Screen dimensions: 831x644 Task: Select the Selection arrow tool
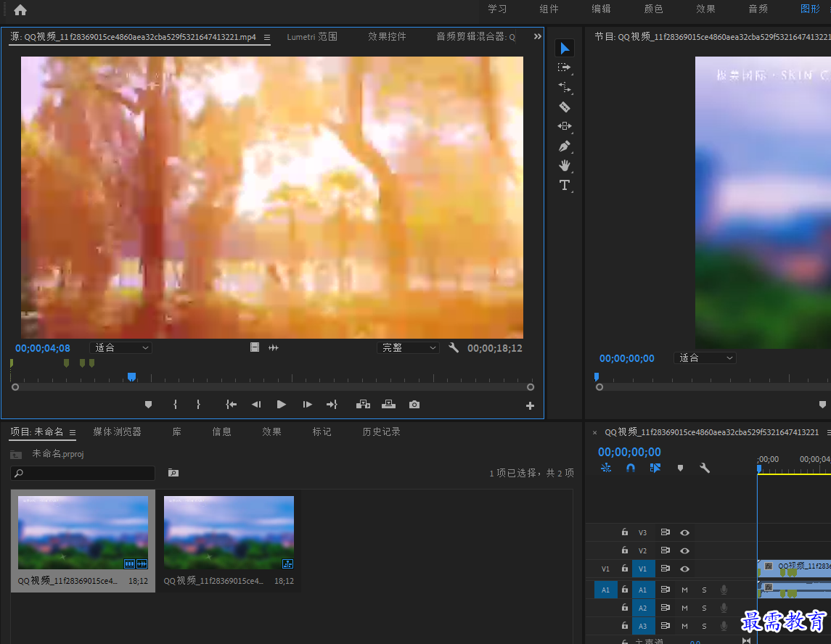click(565, 48)
